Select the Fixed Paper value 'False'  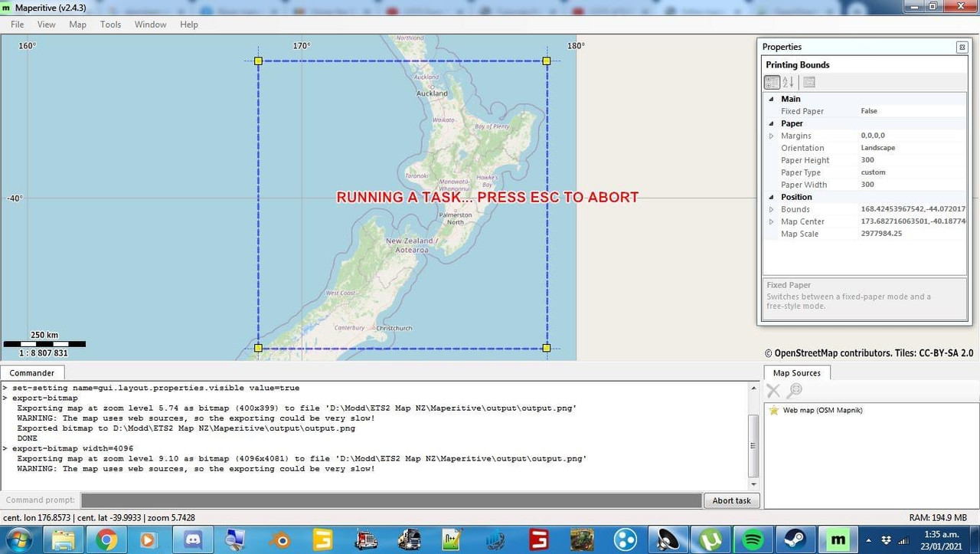(x=869, y=111)
